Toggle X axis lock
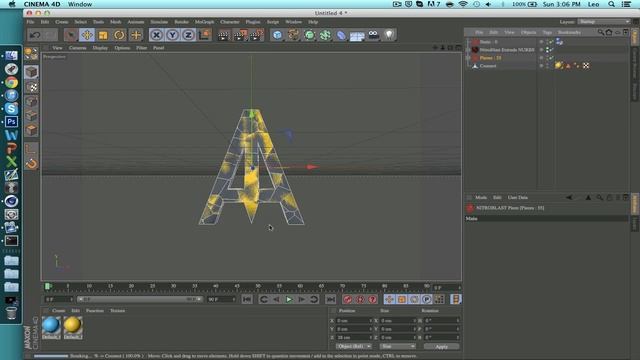The height and width of the screenshot is (360, 640). 156,35
